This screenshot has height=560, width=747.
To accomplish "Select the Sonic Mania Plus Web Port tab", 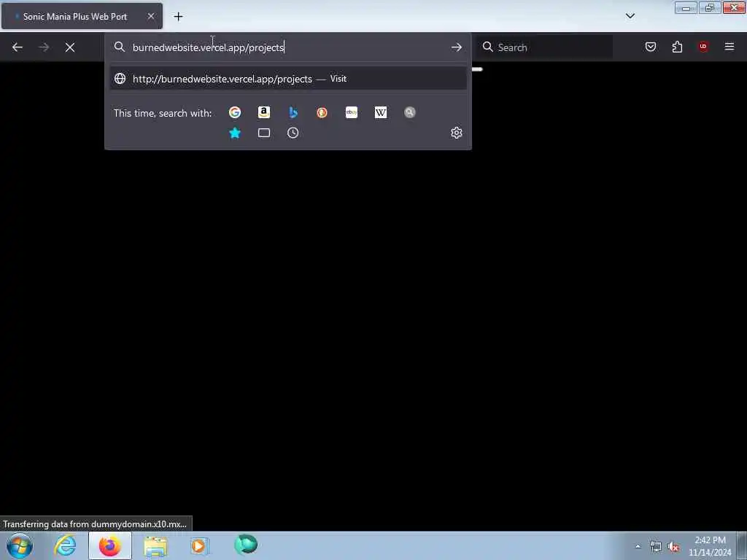I will (82, 16).
